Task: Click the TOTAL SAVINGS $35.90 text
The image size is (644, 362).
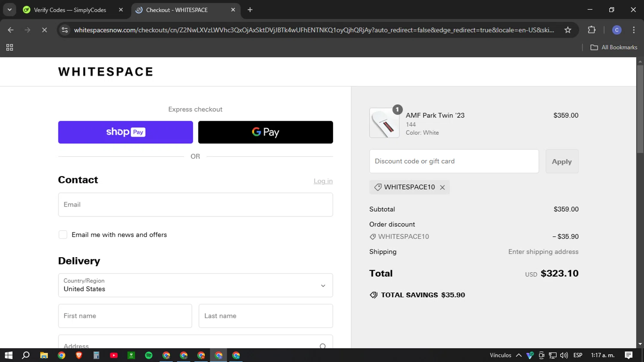Action: point(423,295)
